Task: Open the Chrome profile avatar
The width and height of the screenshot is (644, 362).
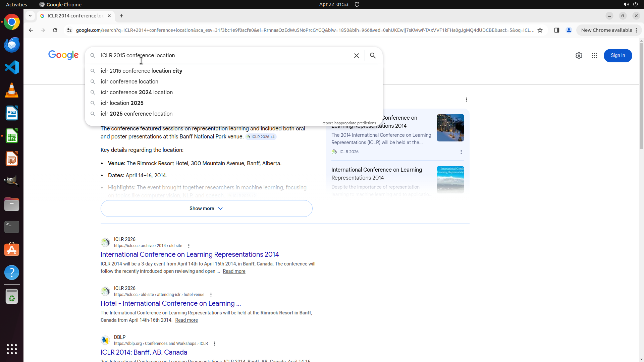Action: point(569,30)
